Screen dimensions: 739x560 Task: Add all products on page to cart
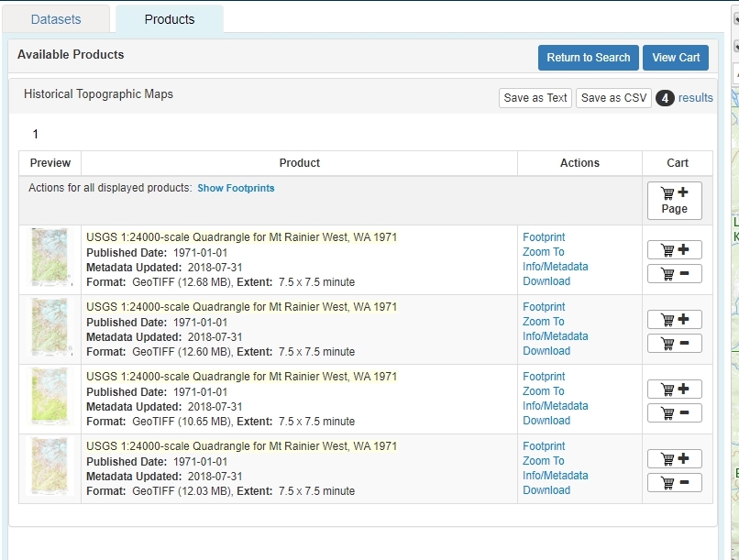pos(674,200)
